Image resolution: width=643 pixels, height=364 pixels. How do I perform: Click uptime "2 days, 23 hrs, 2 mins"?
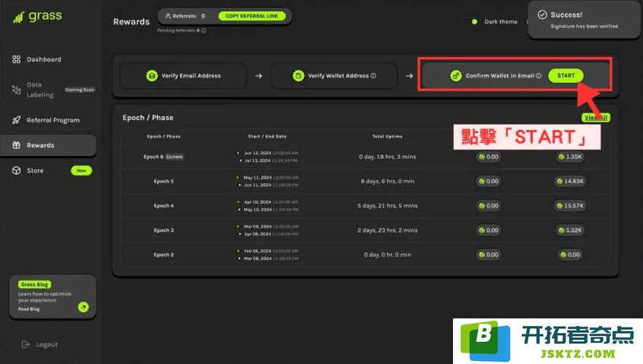388,230
